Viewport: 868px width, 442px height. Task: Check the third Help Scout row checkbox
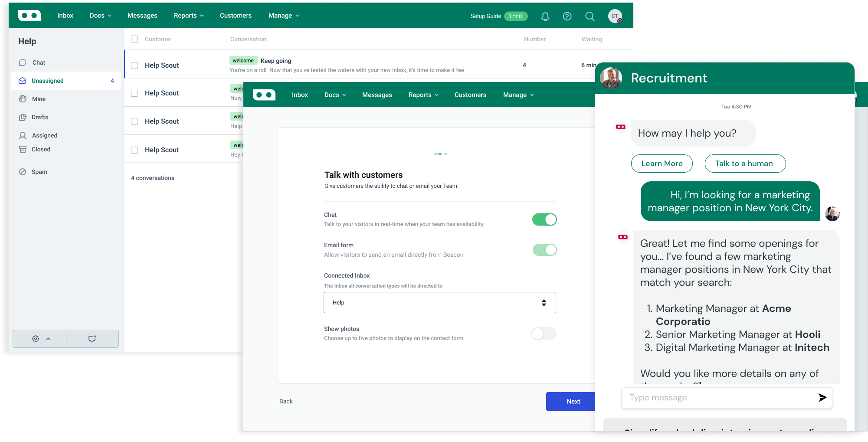point(134,121)
